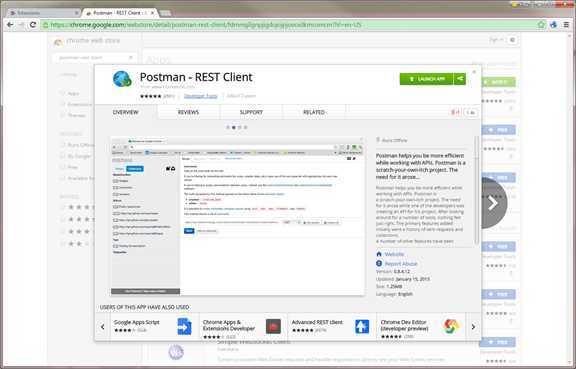This screenshot has height=369, width=576.
Task: Clear the web store search box
Action: point(130,58)
